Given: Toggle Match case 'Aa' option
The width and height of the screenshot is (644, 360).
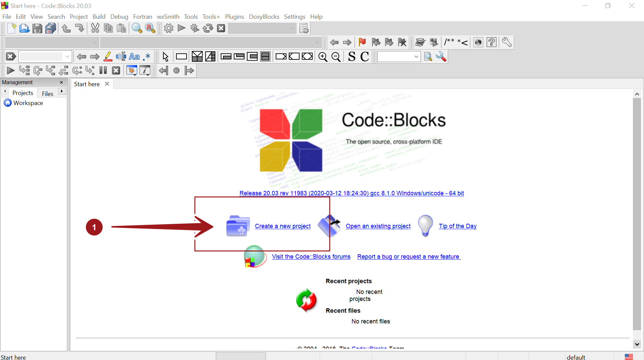Looking at the screenshot, I should (134, 56).
